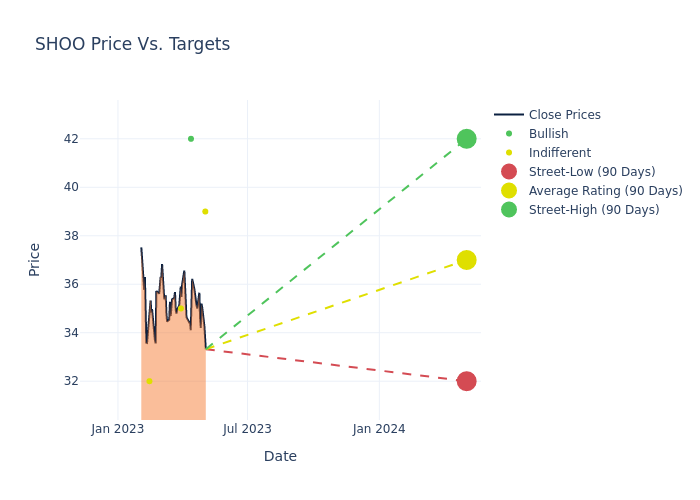Hide the Close Prices trace via legend text
The width and height of the screenshot is (700, 500).
pyautogui.click(x=564, y=115)
